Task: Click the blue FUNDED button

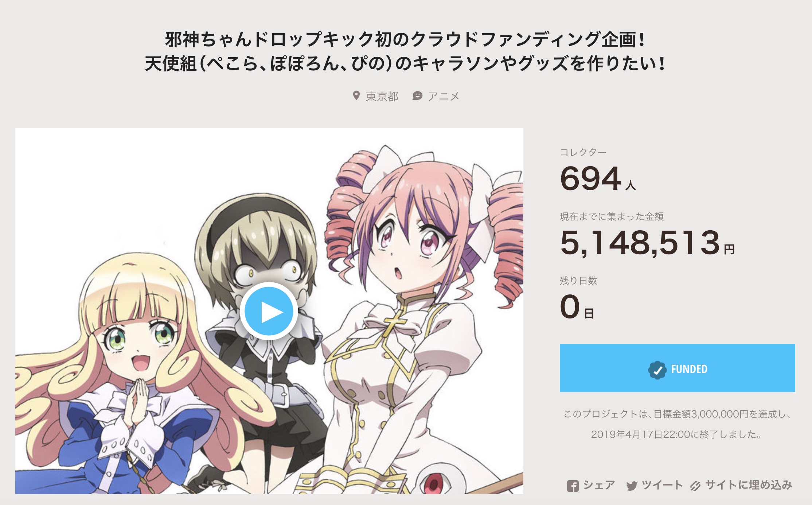Action: (x=677, y=368)
